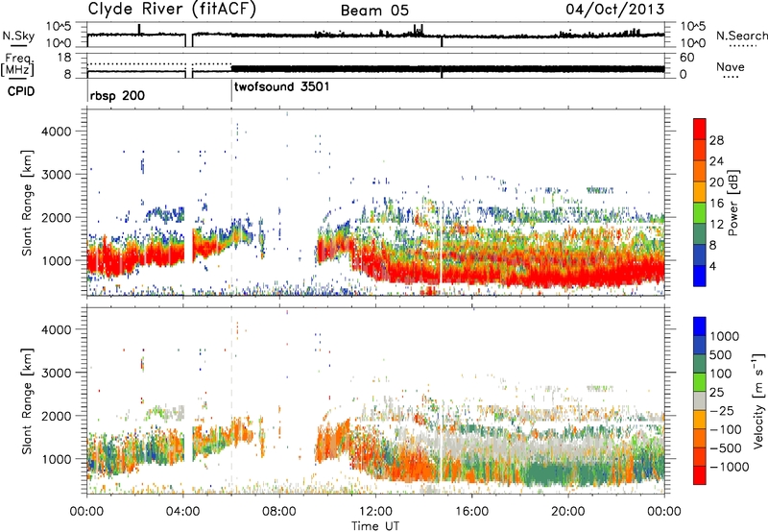The width and height of the screenshot is (768, 532).
Task: Select the 12:00 time tick label
Action: (x=375, y=512)
